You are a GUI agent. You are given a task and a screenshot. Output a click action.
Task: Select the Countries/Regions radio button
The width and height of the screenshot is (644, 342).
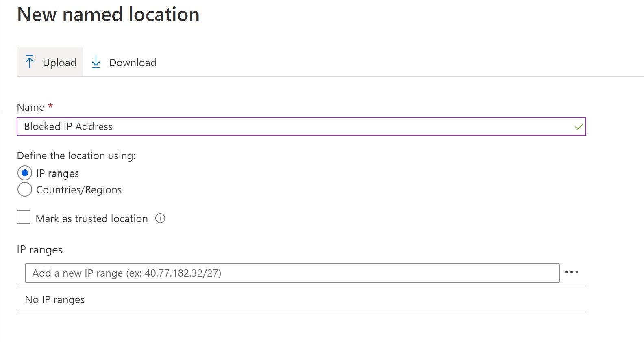pyautogui.click(x=25, y=189)
